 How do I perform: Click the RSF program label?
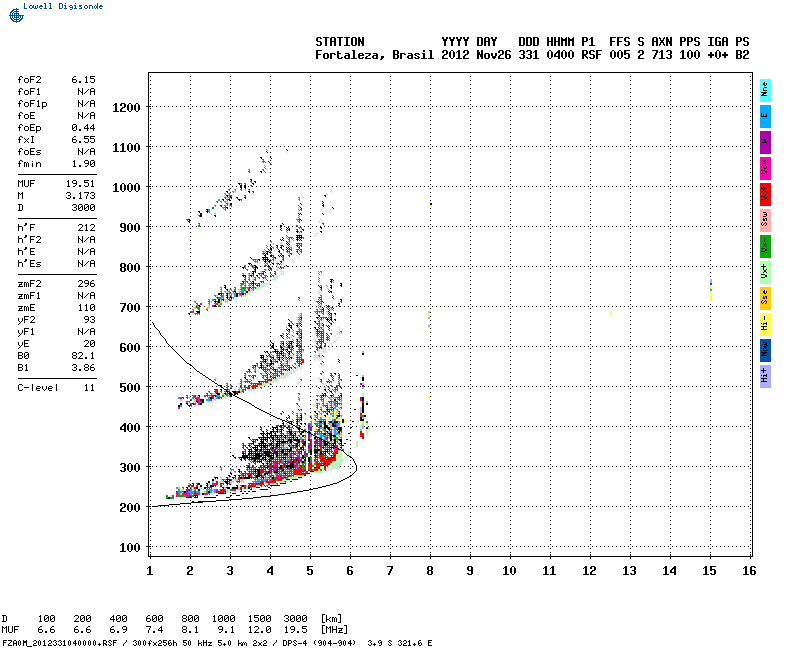[591, 55]
